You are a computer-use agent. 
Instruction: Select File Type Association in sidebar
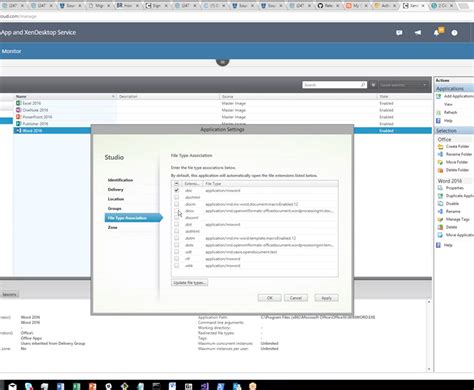[x=133, y=218]
